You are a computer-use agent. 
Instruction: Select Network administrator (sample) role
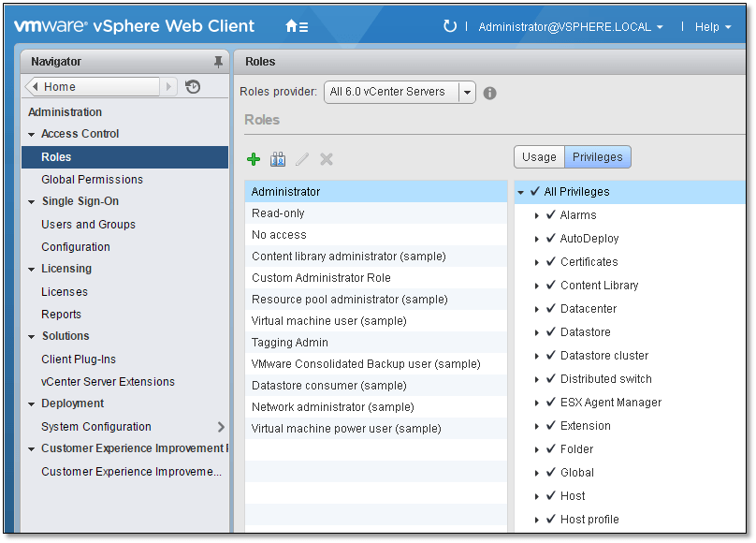(x=376, y=407)
